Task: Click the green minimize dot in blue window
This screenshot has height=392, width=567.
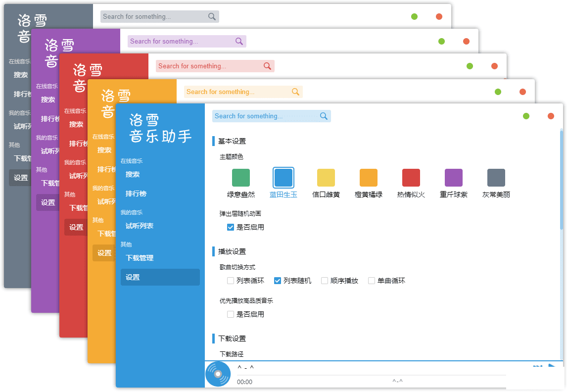Action: click(526, 116)
